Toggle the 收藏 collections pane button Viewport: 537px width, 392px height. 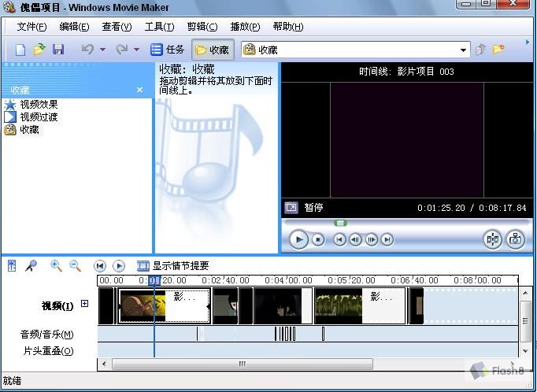click(213, 50)
